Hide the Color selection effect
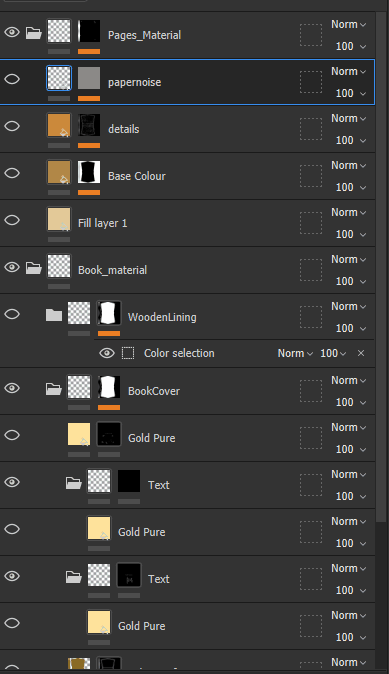 coord(107,353)
